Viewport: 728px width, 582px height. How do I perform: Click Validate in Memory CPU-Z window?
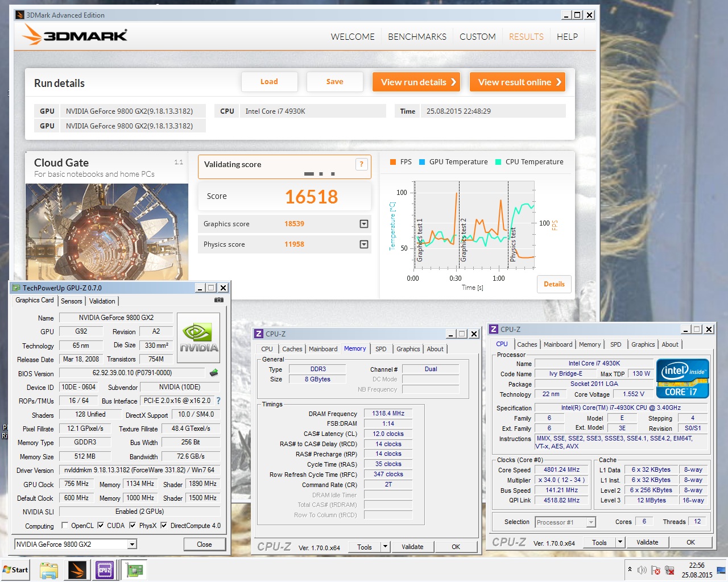(412, 547)
